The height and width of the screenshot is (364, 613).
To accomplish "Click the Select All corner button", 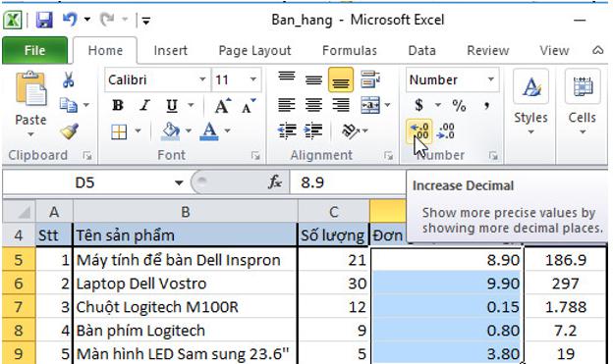I will tap(19, 212).
